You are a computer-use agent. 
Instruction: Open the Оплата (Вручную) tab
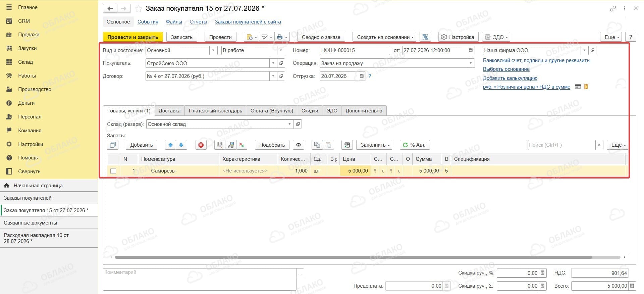click(x=272, y=111)
